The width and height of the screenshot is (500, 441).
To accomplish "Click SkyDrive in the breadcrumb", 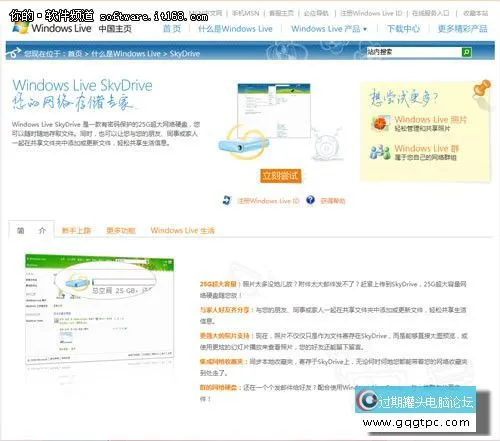I will click(x=185, y=53).
